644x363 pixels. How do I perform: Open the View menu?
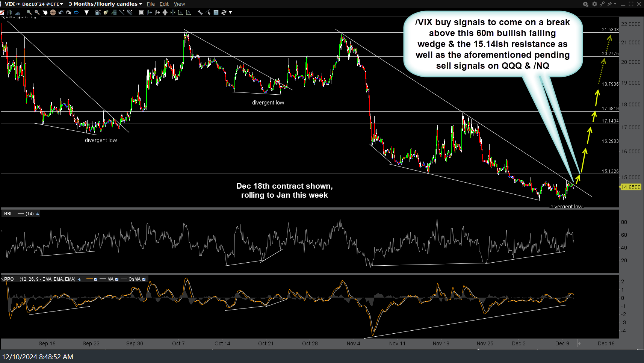click(179, 4)
